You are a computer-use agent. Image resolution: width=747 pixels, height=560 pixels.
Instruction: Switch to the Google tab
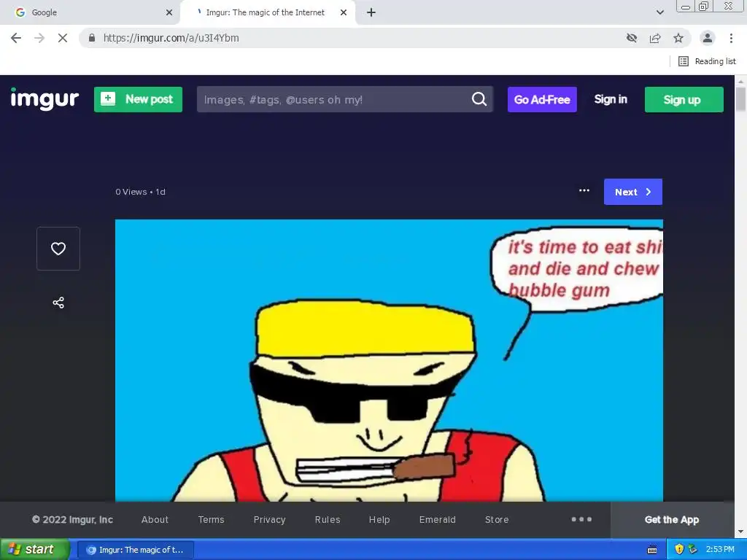click(90, 12)
